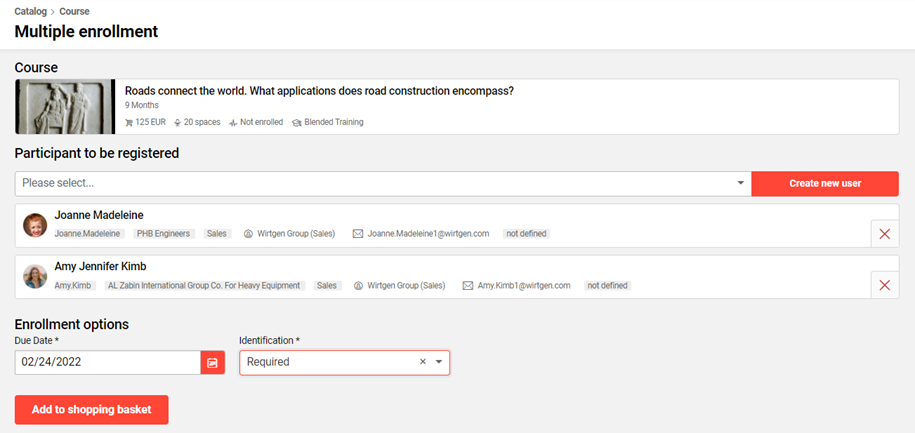The image size is (915, 433).
Task: Remove Joanne Madeleine with the red X
Action: pos(884,234)
